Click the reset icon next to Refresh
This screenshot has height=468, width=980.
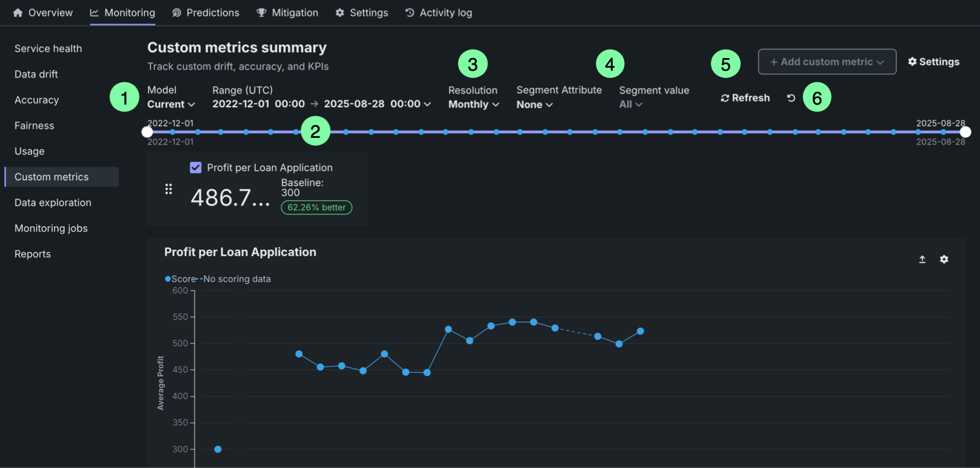pyautogui.click(x=791, y=98)
